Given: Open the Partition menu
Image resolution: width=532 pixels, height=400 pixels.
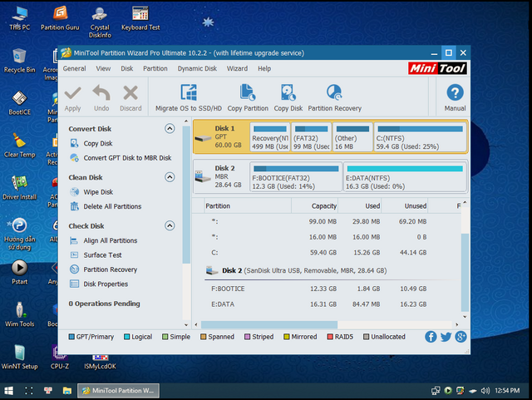Looking at the screenshot, I should tap(155, 68).
